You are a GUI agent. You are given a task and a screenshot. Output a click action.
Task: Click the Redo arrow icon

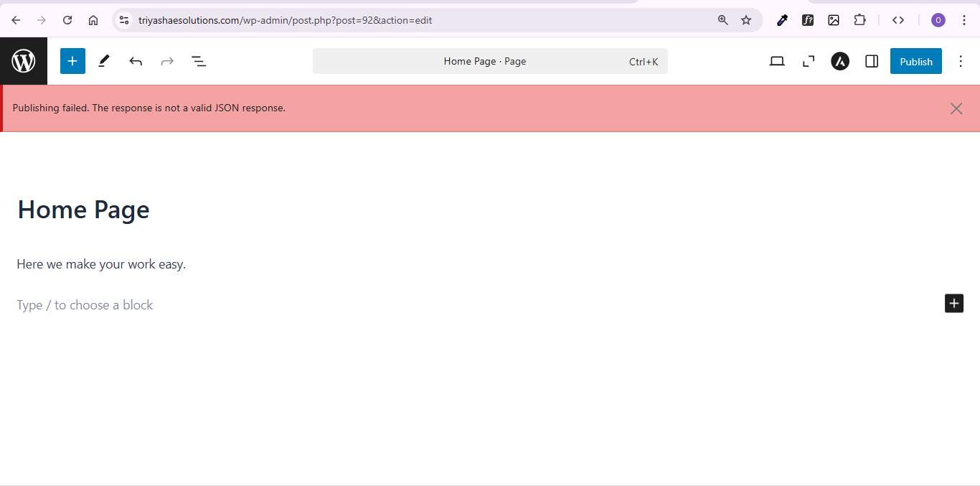[x=167, y=61]
